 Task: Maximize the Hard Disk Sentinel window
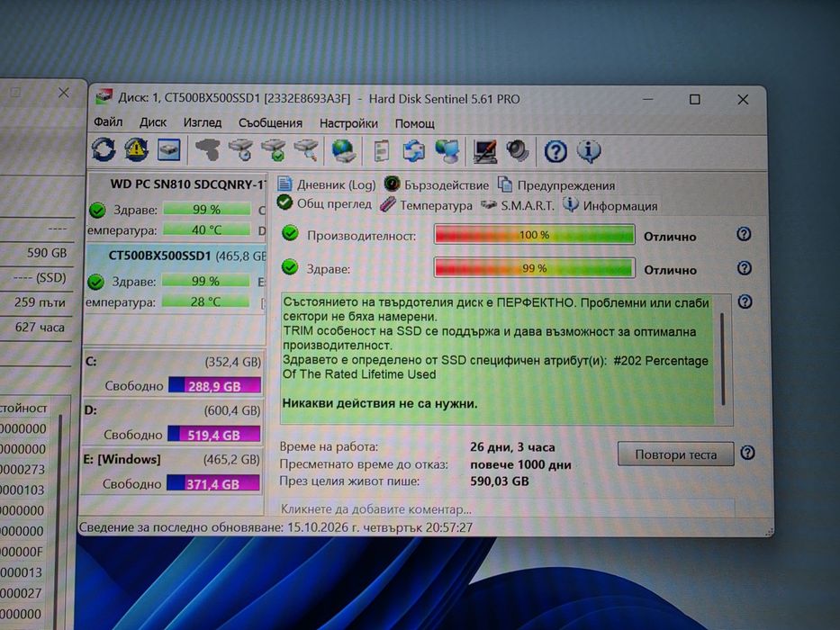pyautogui.click(x=695, y=99)
